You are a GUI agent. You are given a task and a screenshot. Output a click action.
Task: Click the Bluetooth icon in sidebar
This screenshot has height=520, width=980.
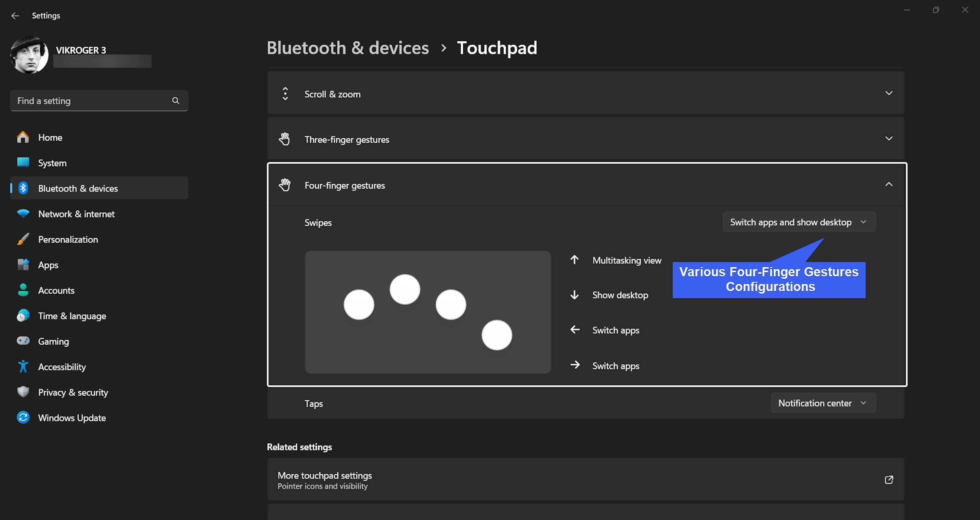(23, 188)
